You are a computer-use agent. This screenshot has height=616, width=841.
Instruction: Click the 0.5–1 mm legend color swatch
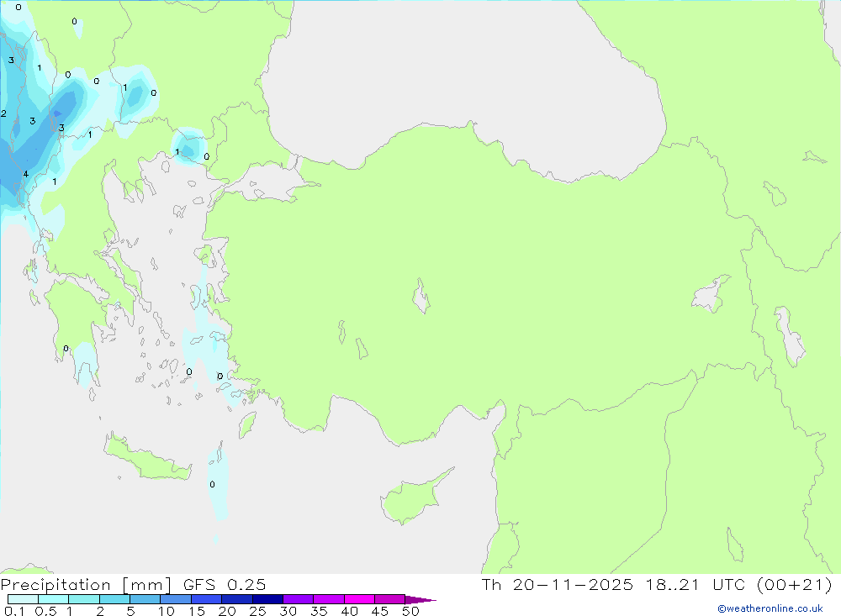(x=54, y=599)
